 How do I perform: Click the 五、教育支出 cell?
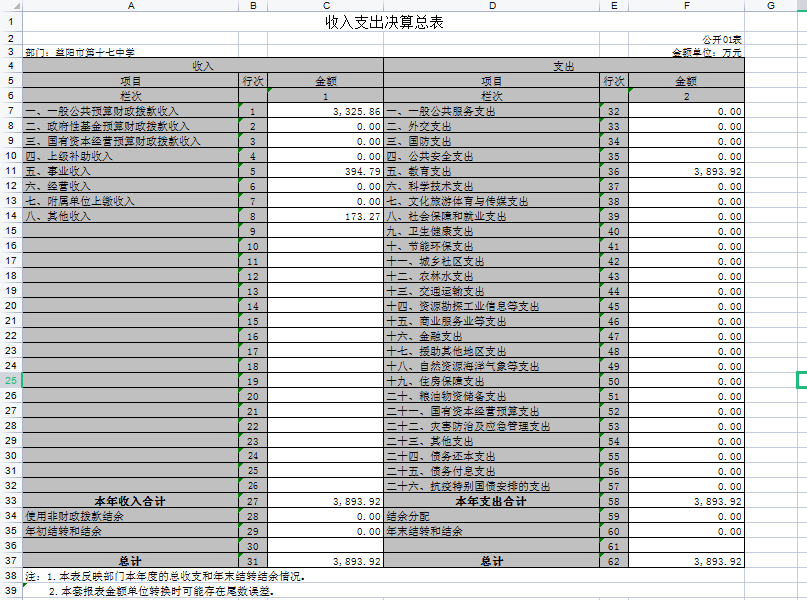tap(491, 171)
